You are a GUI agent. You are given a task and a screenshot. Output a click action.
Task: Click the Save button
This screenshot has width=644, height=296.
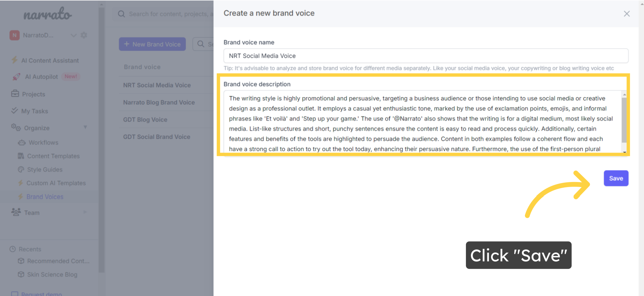[x=616, y=178]
